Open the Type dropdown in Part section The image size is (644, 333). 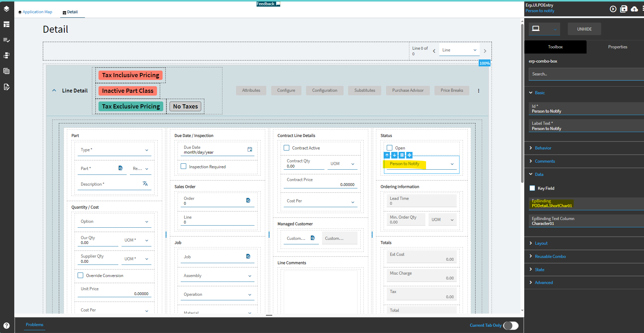click(x=115, y=150)
